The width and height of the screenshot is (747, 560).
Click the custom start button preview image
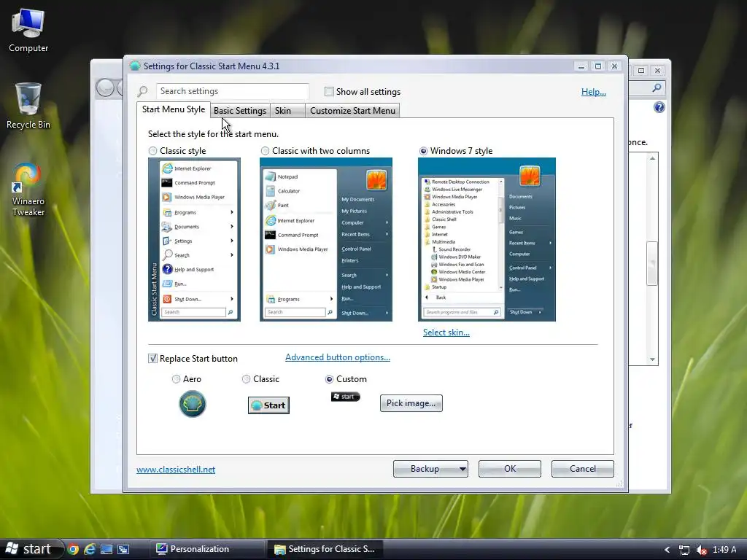345,396
